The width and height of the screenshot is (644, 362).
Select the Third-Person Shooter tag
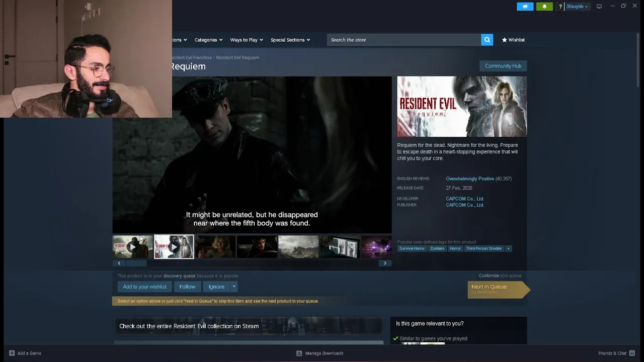[484, 248]
